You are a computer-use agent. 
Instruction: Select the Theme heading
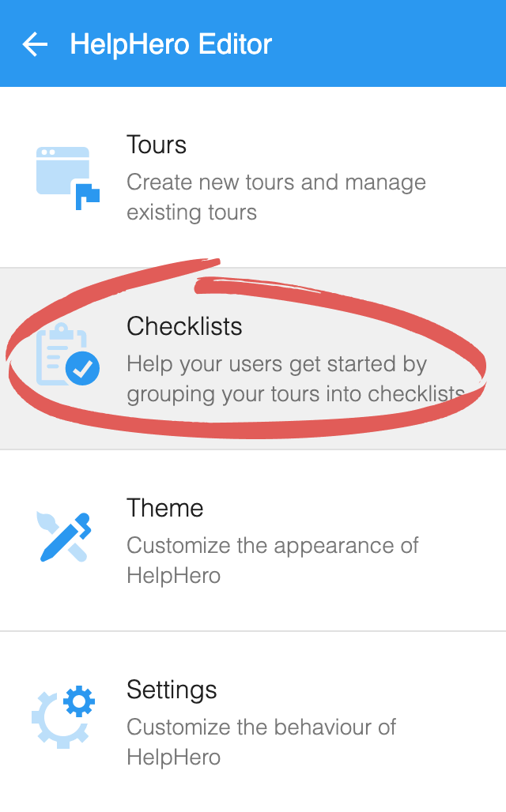pos(165,508)
